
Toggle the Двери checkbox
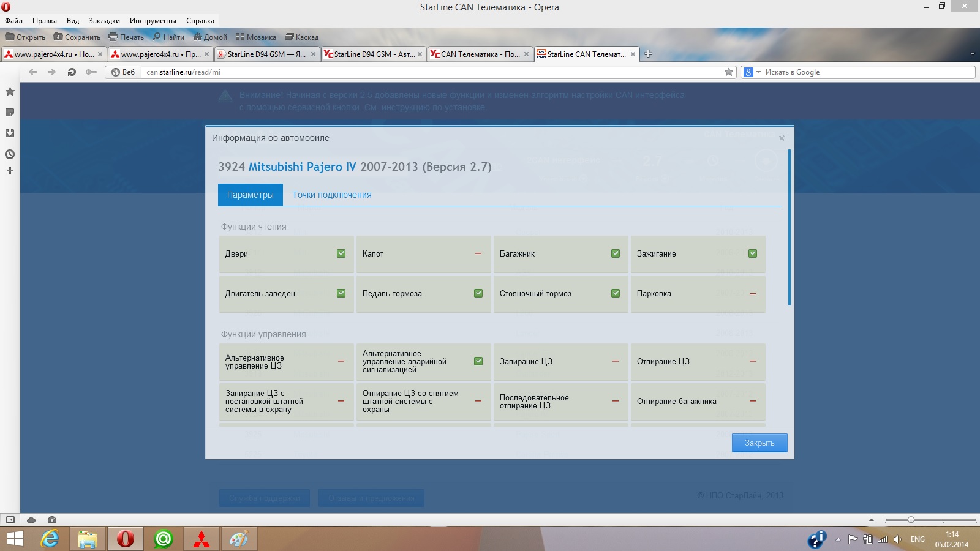(x=341, y=253)
